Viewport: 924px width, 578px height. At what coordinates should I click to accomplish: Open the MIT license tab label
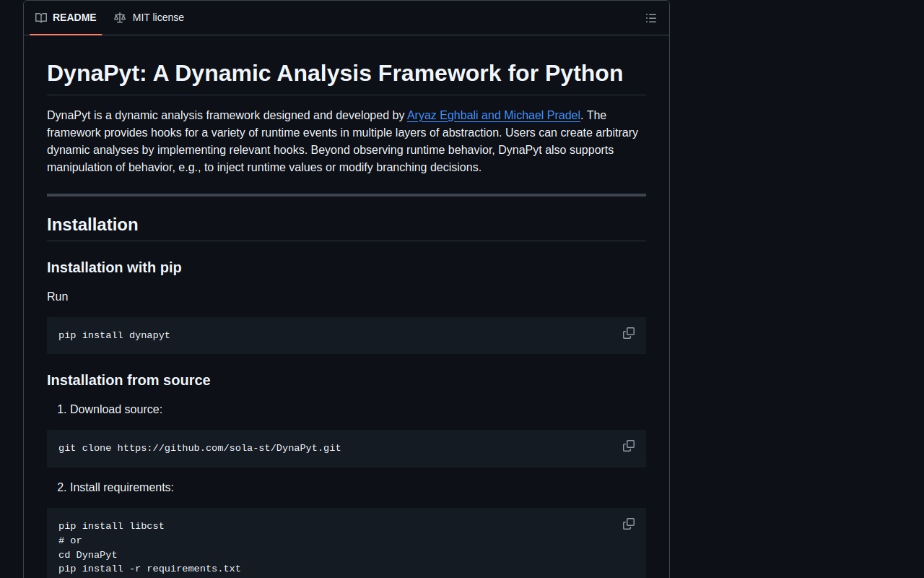pos(158,17)
